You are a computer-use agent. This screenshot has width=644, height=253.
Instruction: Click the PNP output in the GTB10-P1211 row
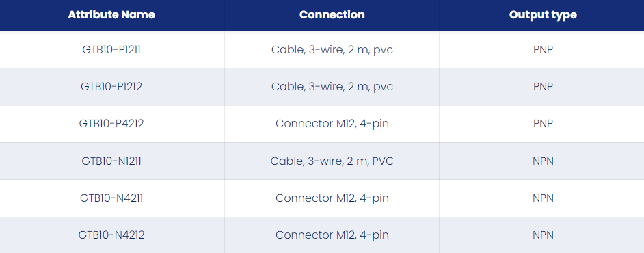(x=543, y=50)
